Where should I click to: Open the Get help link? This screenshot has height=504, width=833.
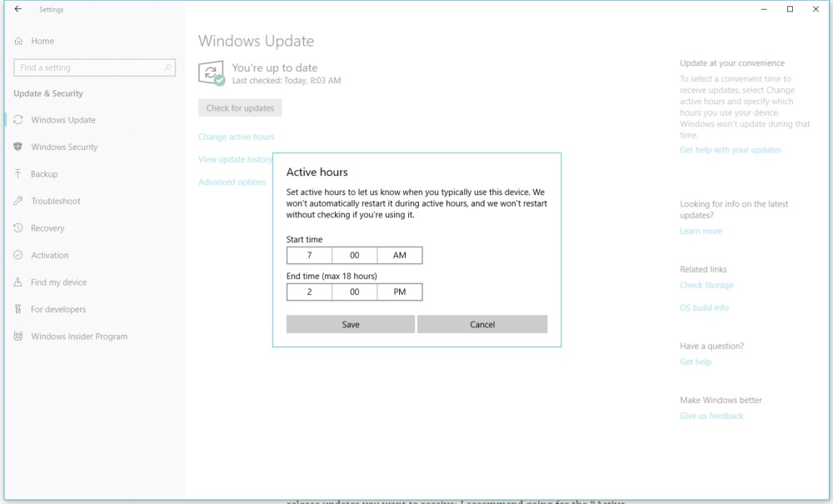[696, 362]
